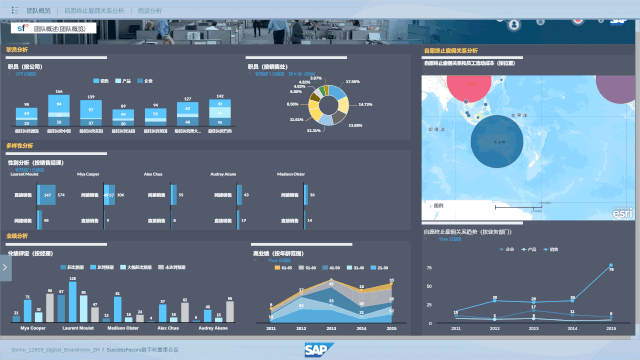Viewport: 640px width, 360px height.
Task: Expand the map 图例 legend chevron
Action: pyautogui.click(x=430, y=206)
